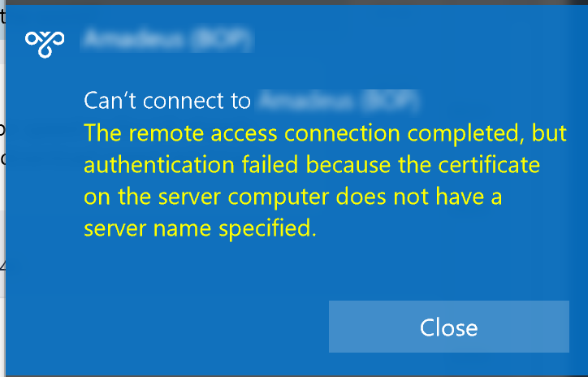
Task: Click the word "failed" in error description
Action: point(270,165)
